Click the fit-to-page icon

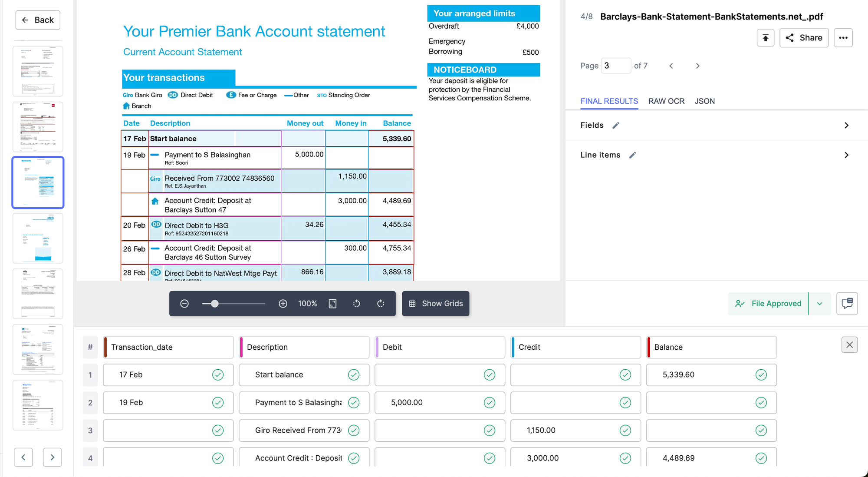pos(333,304)
